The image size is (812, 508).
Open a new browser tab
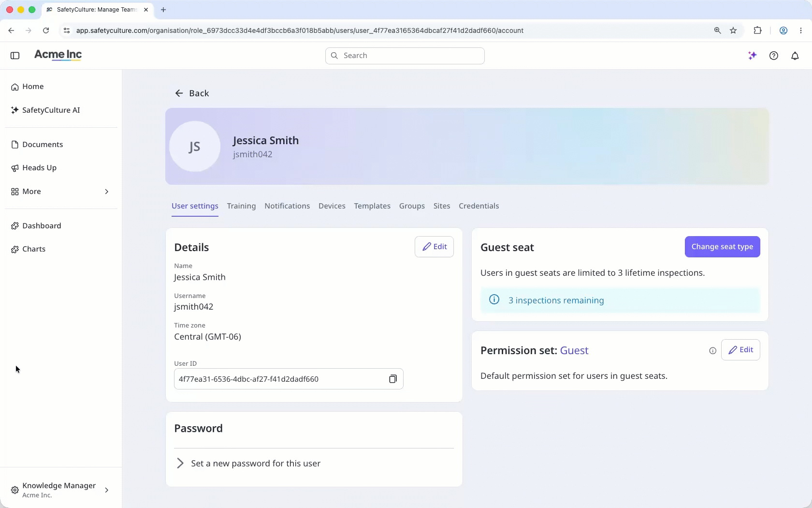163,10
